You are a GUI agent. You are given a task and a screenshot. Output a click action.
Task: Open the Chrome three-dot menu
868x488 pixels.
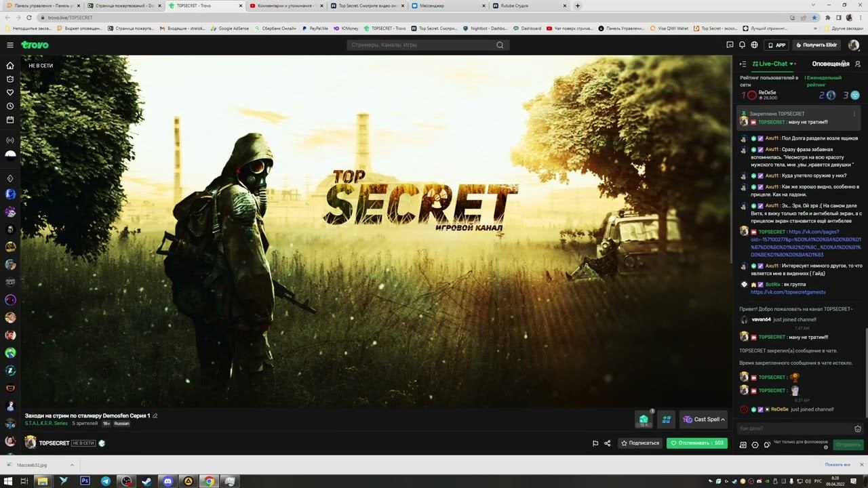860,18
